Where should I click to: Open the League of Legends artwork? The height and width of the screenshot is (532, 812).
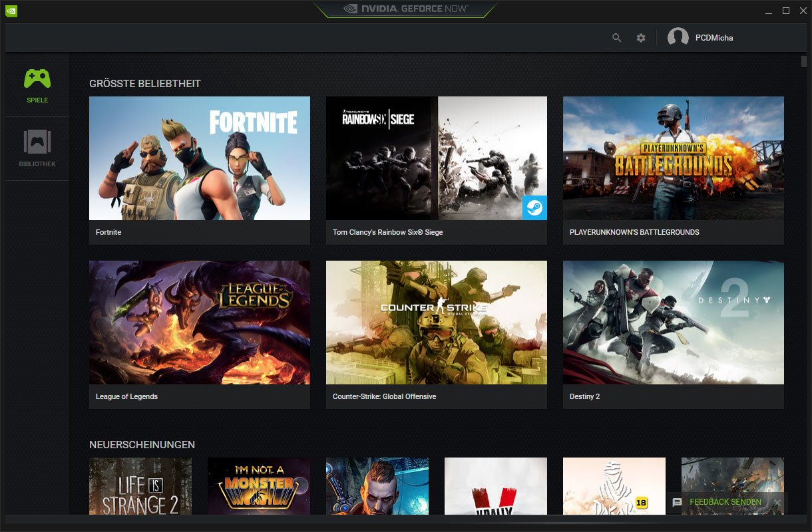click(x=200, y=323)
